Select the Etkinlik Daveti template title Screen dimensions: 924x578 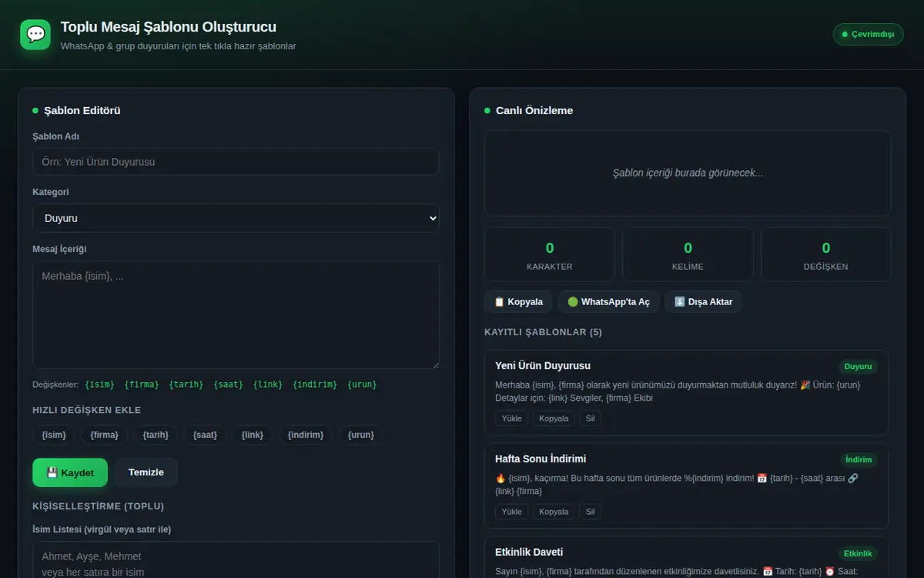[x=529, y=552]
